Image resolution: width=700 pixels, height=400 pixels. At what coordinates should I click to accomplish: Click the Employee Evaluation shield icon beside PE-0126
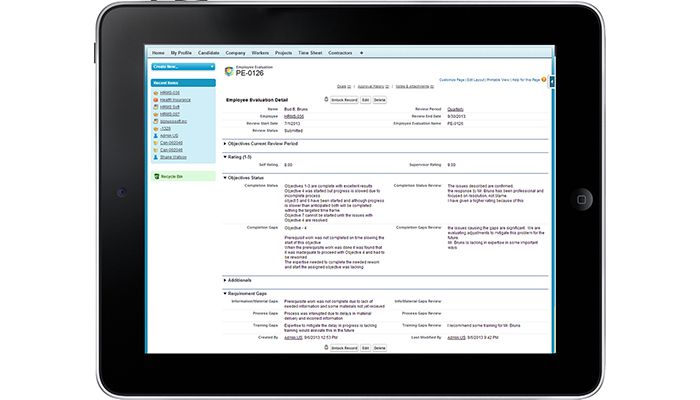coord(229,71)
